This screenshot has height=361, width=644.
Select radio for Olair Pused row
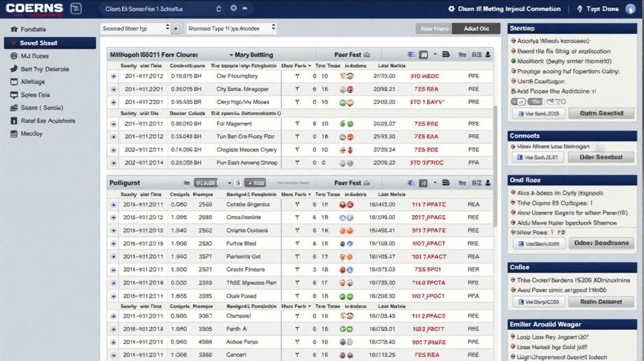(113, 296)
